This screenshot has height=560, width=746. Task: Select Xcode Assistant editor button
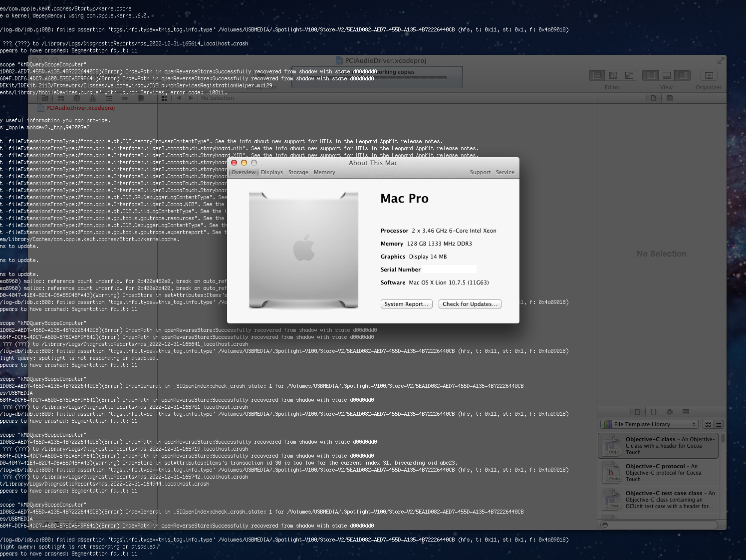[x=613, y=75]
